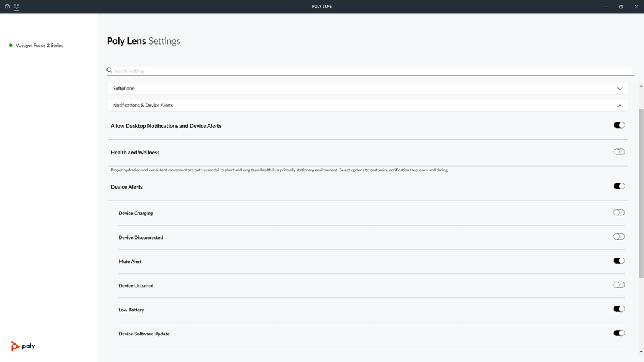This screenshot has height=362, width=644.
Task: Click the Poly Lens Settings heading
Action: tap(143, 41)
